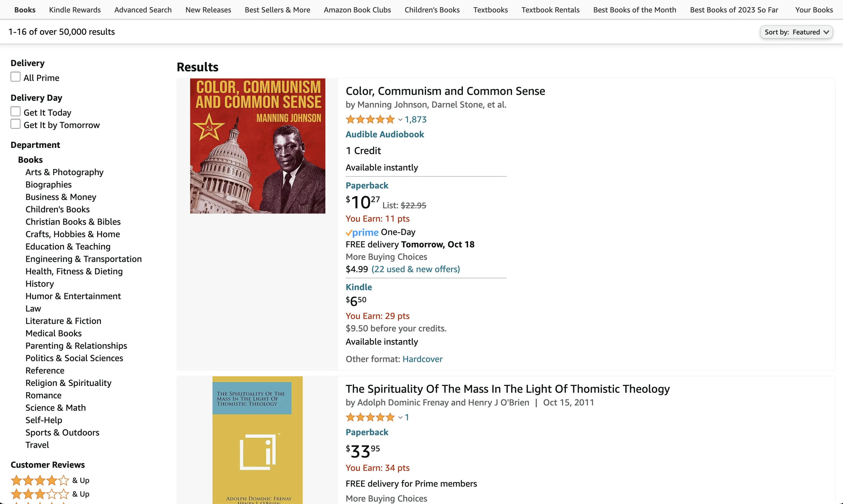The image size is (843, 504).
Task: Open the Sort by Featured dropdown
Action: coord(796,32)
